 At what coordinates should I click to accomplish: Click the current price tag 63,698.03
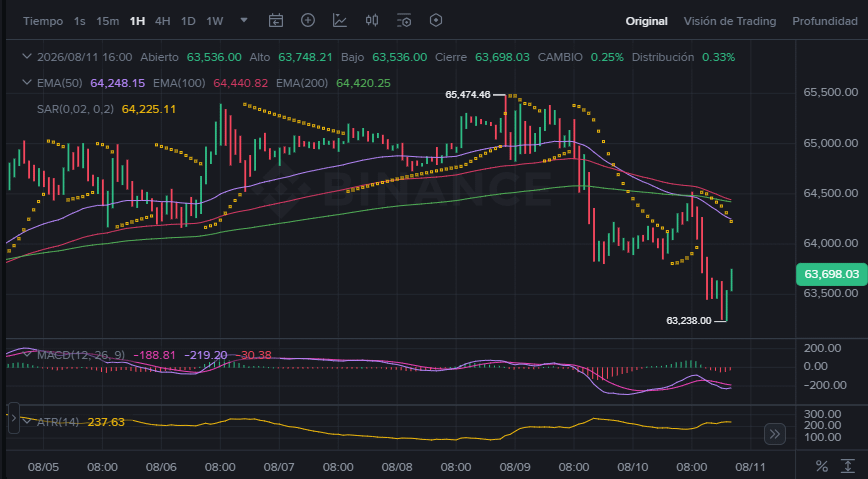click(x=831, y=274)
